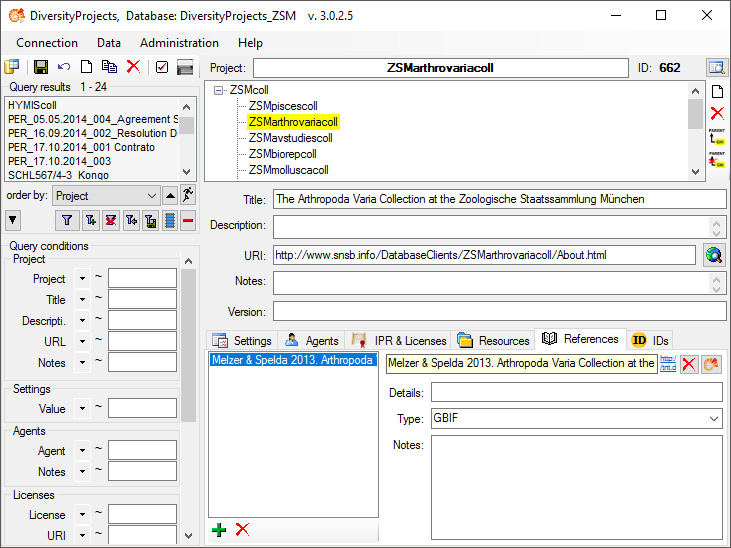Click into the Version field
731x548 pixels.
[x=499, y=311]
